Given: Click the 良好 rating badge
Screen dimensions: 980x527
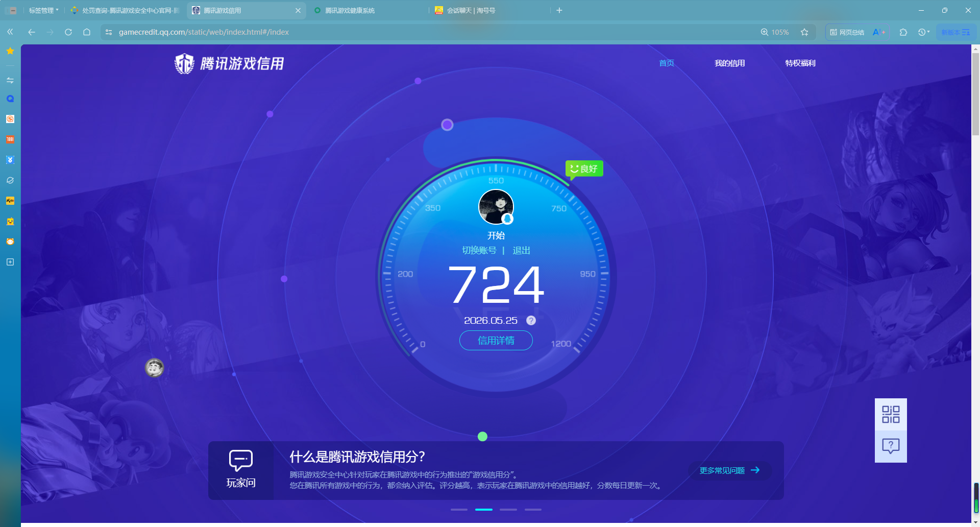Looking at the screenshot, I should (584, 169).
